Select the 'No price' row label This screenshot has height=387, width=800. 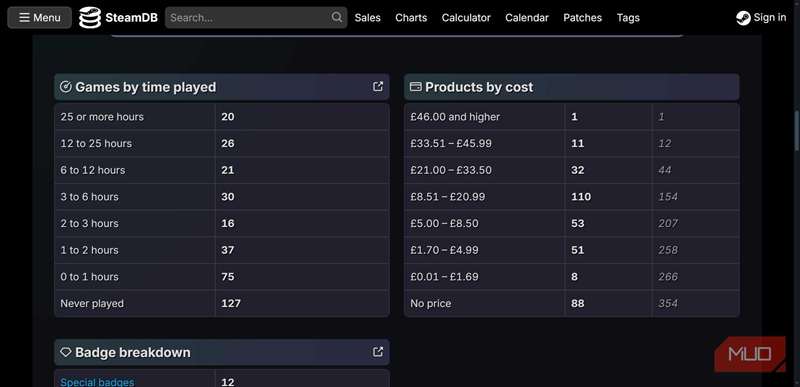pos(431,303)
